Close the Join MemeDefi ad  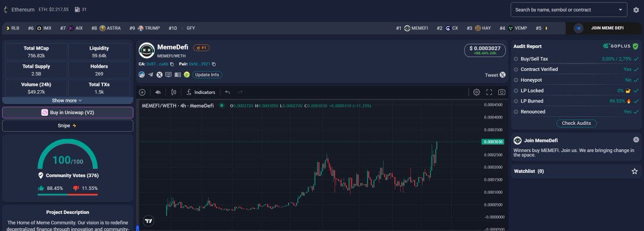(x=636, y=140)
